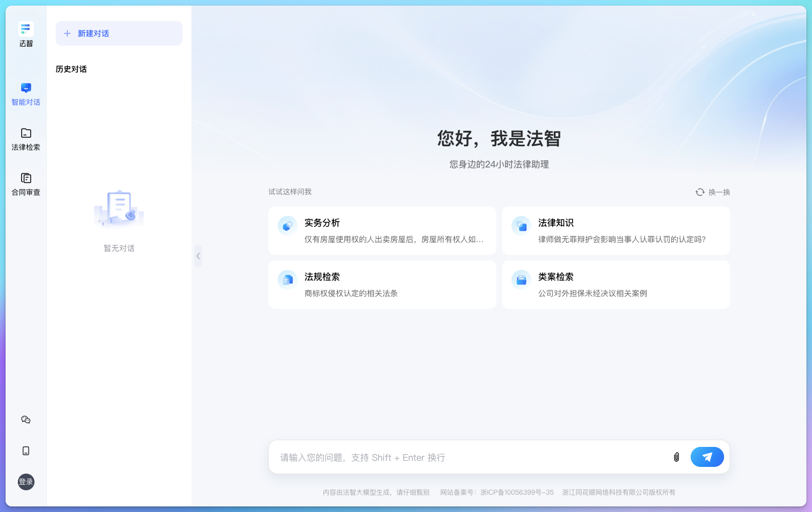
Task: Click the 新建对话 button
Action: 119,33
